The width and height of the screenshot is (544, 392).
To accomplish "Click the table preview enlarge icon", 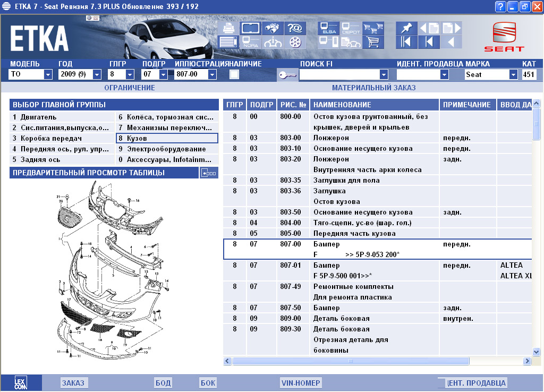I will point(209,173).
